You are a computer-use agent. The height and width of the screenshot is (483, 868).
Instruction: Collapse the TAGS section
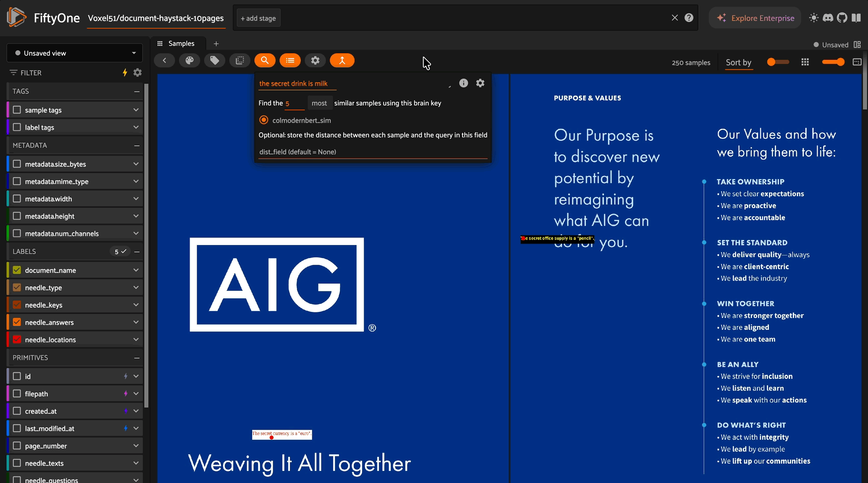tap(137, 92)
